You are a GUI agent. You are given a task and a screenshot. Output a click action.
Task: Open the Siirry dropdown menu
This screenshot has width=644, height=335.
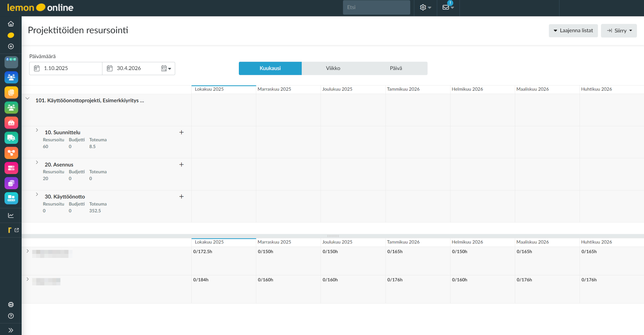619,31
